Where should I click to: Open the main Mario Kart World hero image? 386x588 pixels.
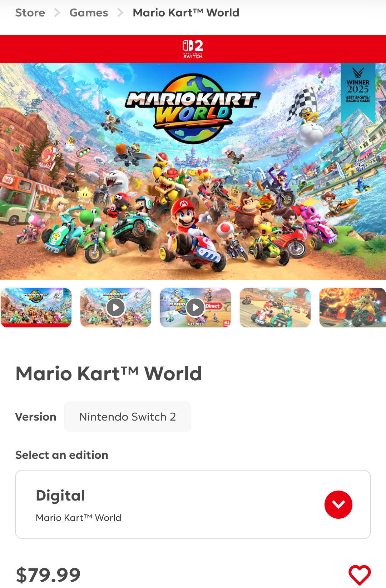[x=193, y=171]
